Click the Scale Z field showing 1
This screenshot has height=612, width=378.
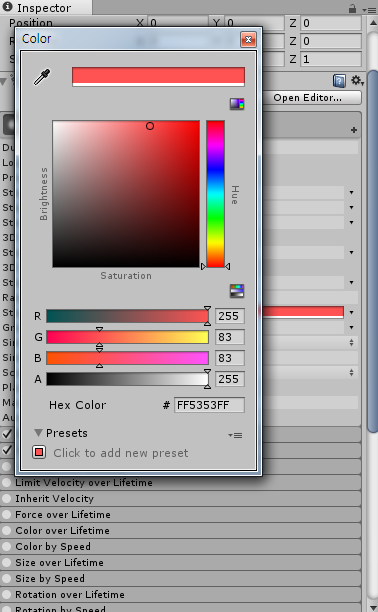pos(331,59)
